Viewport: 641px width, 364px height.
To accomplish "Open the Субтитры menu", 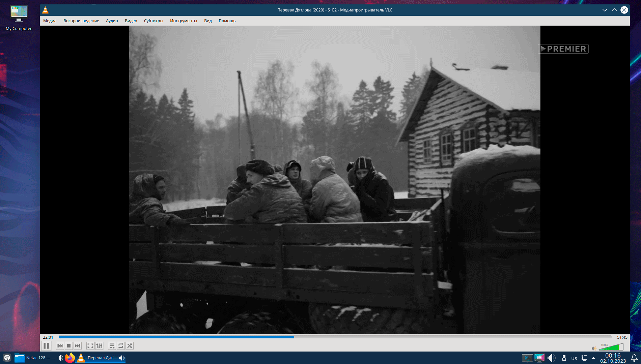I will (x=154, y=21).
